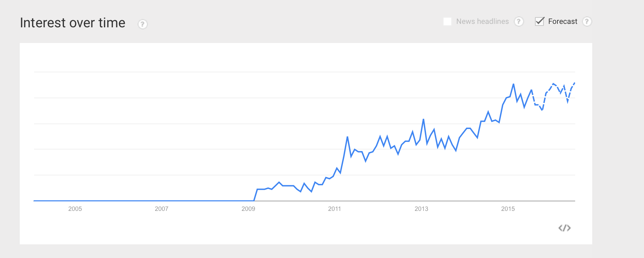Click the 2011 spike on the trend line
644x258 pixels.
pyautogui.click(x=347, y=137)
